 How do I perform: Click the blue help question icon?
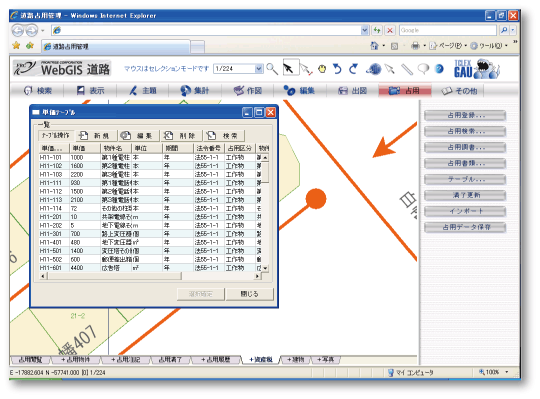pos(439,69)
